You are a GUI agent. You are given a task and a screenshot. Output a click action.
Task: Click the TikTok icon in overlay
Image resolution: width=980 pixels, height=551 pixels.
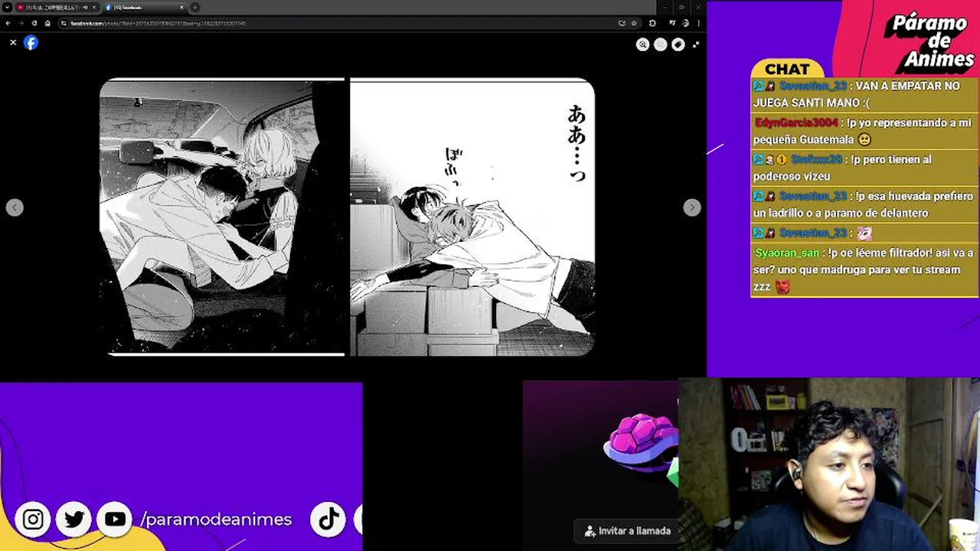coord(328,520)
